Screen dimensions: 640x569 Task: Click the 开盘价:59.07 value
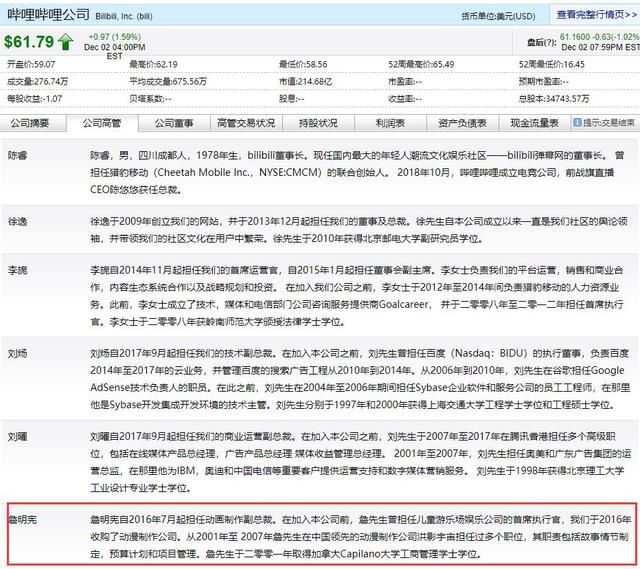coord(31,64)
